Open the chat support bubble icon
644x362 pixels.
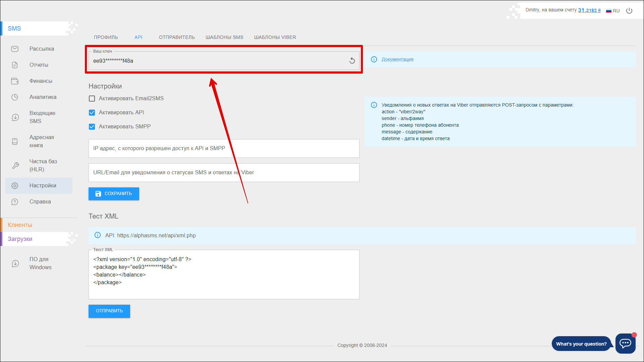click(625, 343)
